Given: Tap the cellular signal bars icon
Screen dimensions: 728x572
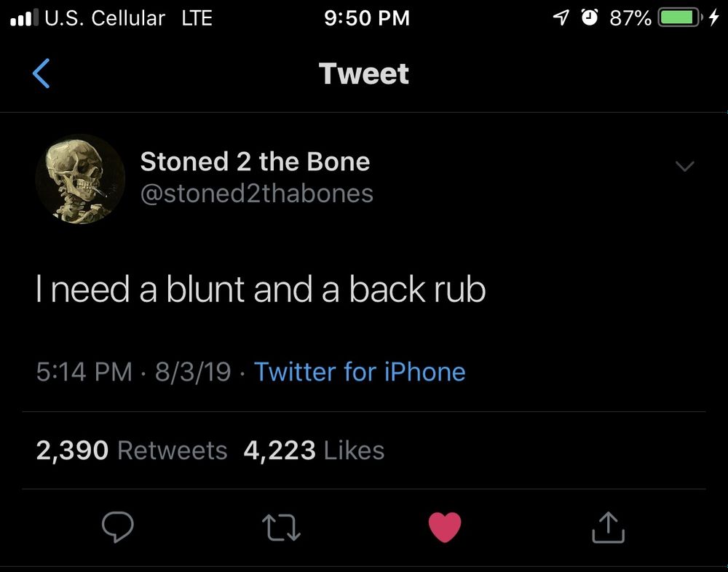Looking at the screenshot, I should click(22, 17).
